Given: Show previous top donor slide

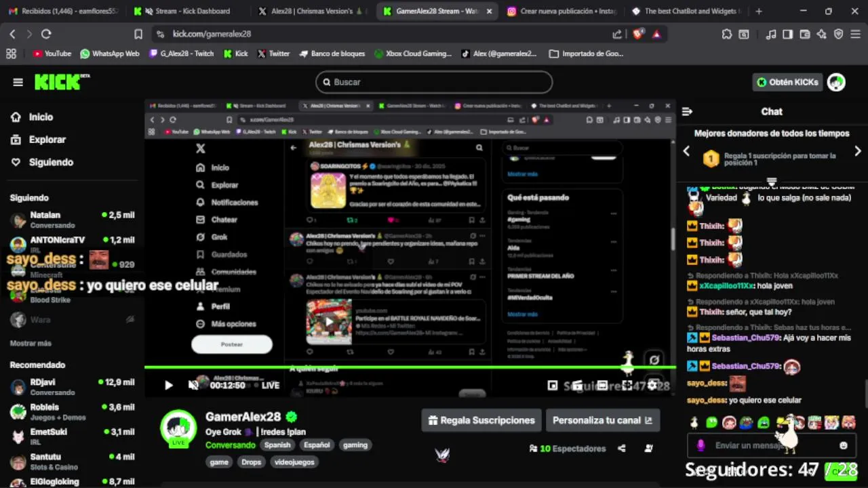Looking at the screenshot, I should [x=686, y=151].
